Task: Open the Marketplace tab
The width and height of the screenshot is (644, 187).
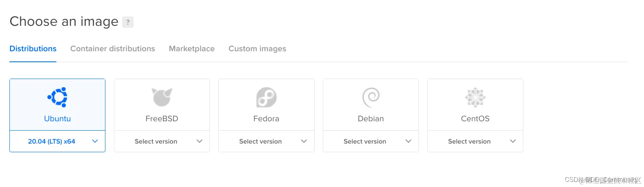Action: click(x=192, y=49)
